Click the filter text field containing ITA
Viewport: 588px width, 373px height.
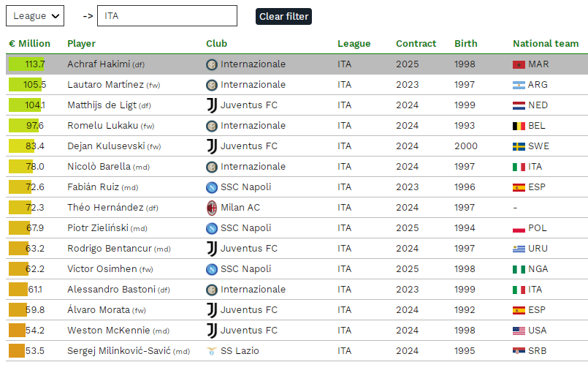tap(167, 16)
